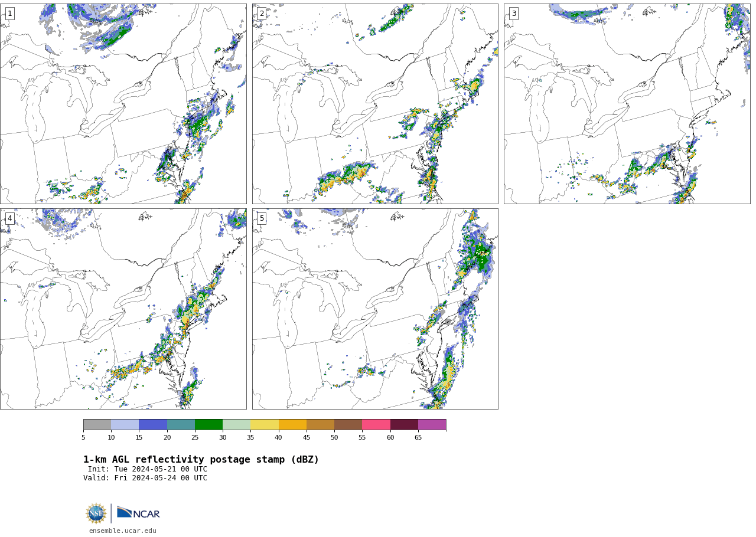Open ensemble member 1 reflectivity map
Screen dimensions: 756x537
tap(123, 104)
